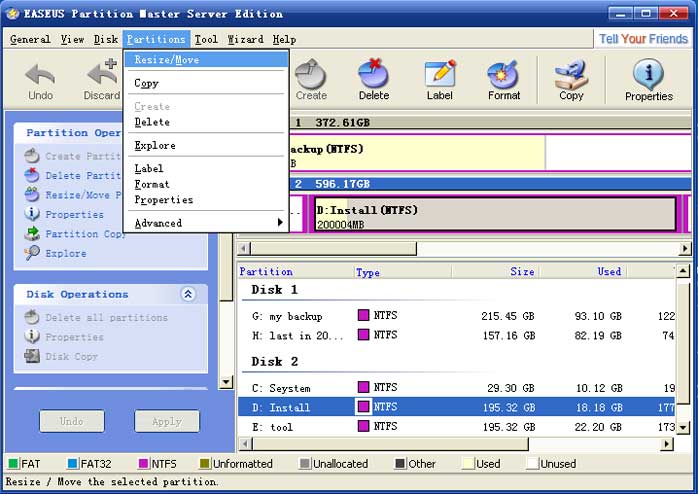The image size is (698, 494).
Task: Sort by the Size column header
Action: tap(495, 271)
